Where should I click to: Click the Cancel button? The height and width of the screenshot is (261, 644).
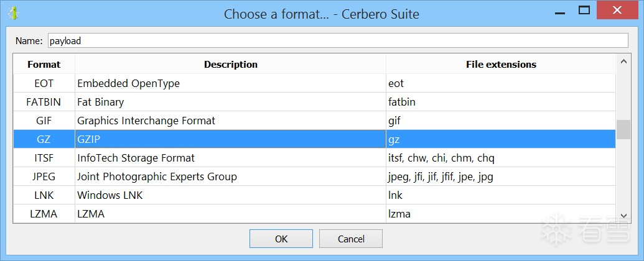pyautogui.click(x=351, y=239)
